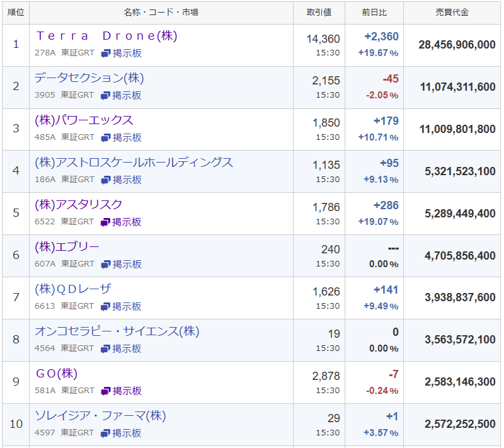Open オンコセラピー・サイエンス(株) link
This screenshot has height=448, width=504.
tap(117, 331)
